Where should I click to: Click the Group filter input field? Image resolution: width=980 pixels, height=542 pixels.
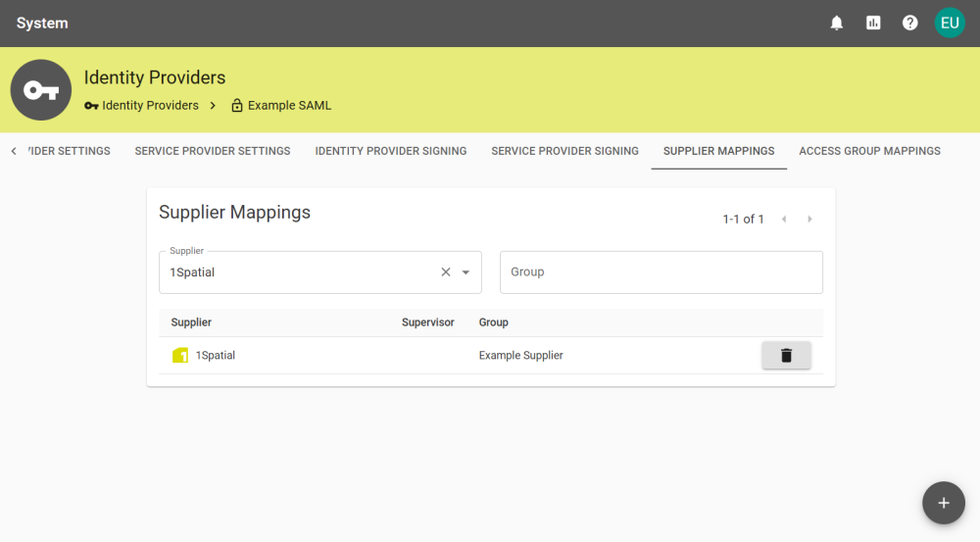(x=661, y=271)
